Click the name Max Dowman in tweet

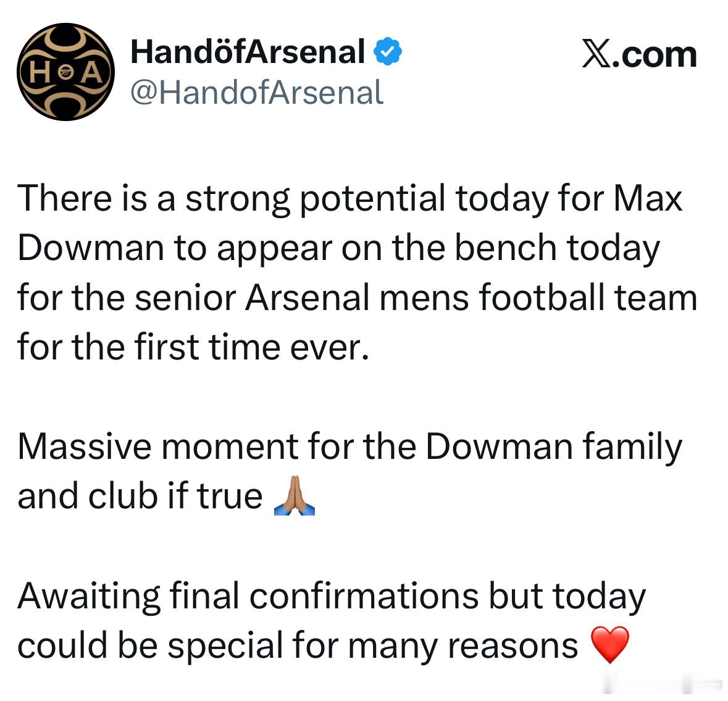350,223
